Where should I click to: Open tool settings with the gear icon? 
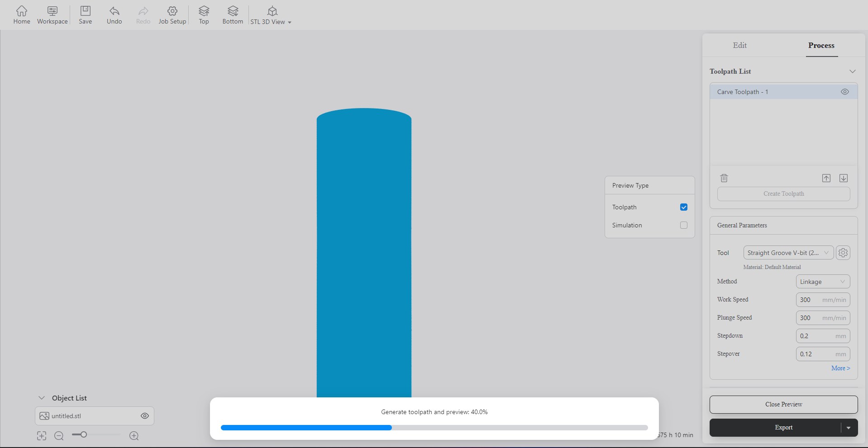click(x=843, y=253)
